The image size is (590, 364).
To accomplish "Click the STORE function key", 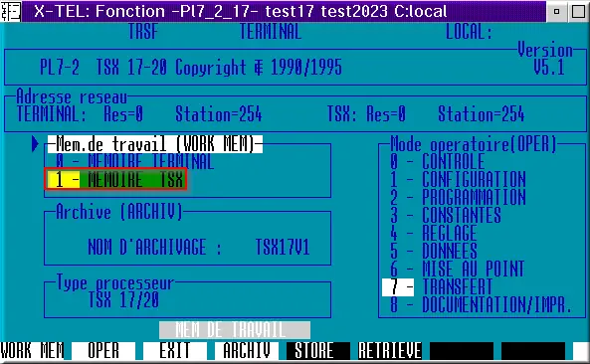I will pyautogui.click(x=318, y=351).
